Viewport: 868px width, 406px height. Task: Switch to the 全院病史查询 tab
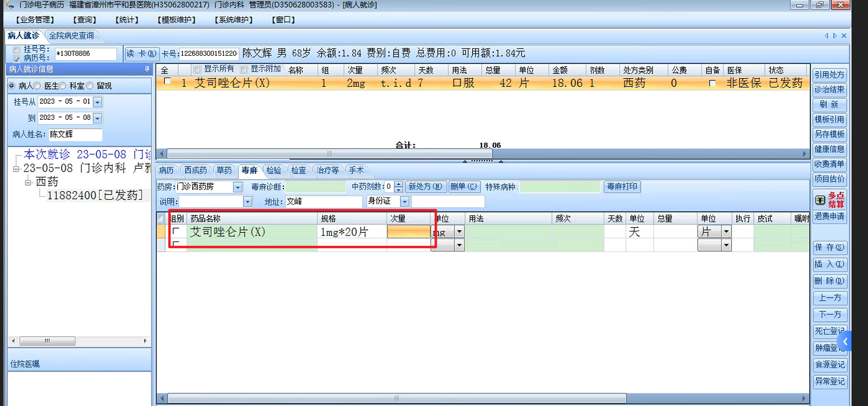point(71,36)
